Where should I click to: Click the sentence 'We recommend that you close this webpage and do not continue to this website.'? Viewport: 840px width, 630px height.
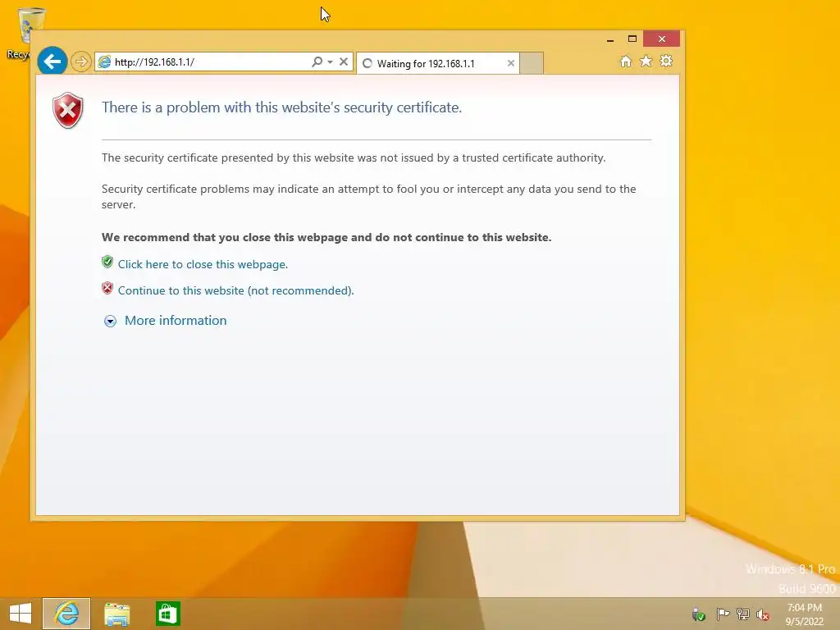tap(326, 237)
